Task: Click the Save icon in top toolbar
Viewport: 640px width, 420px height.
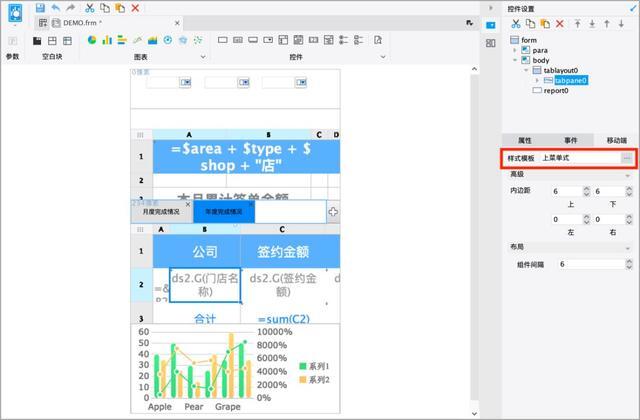Action: (x=40, y=7)
